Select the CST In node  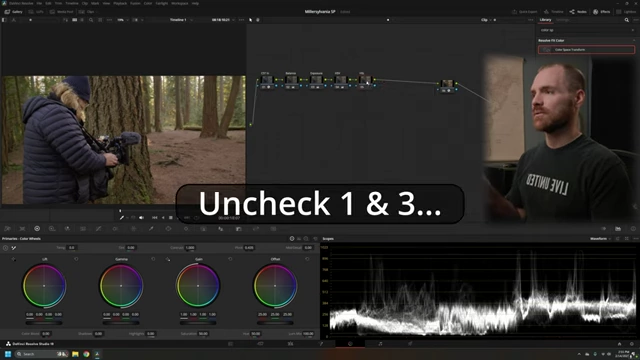(x=267, y=80)
